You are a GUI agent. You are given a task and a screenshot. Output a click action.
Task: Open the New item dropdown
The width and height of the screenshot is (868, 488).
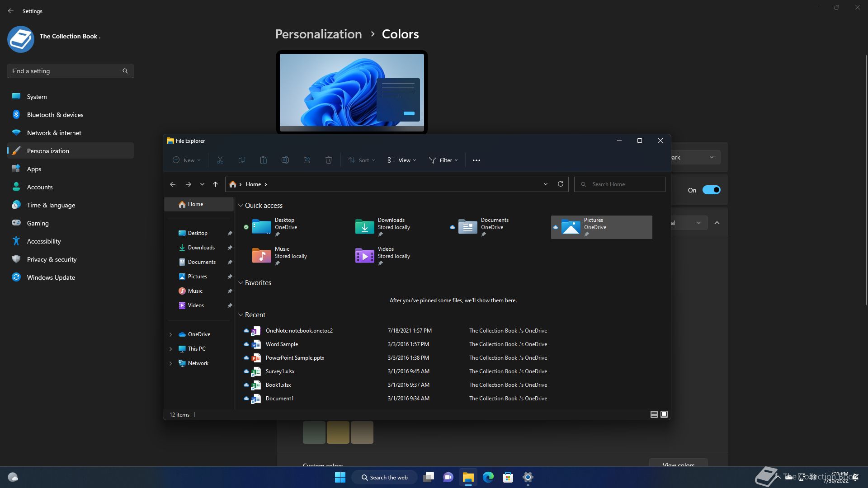pyautogui.click(x=187, y=160)
